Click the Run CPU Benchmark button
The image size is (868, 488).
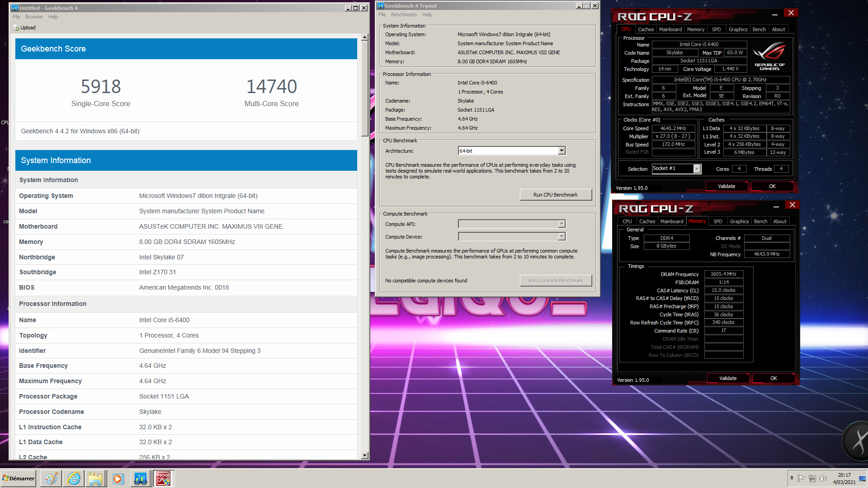[556, 195]
